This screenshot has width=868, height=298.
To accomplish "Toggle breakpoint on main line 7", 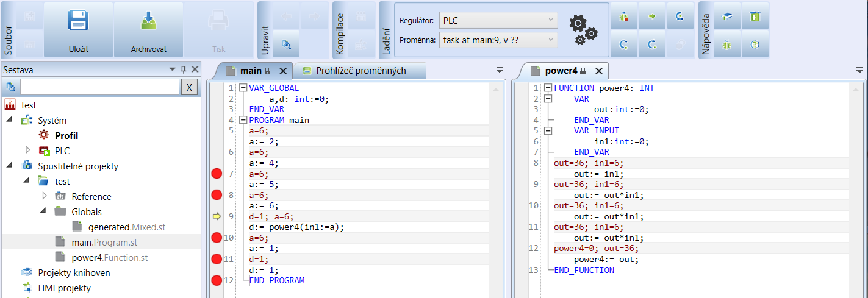I will coord(216,174).
